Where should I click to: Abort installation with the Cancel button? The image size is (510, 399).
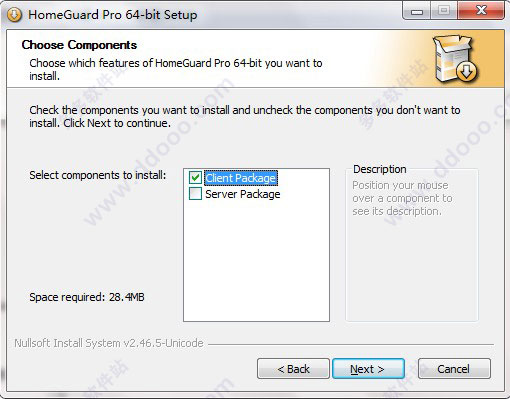pyautogui.click(x=454, y=369)
